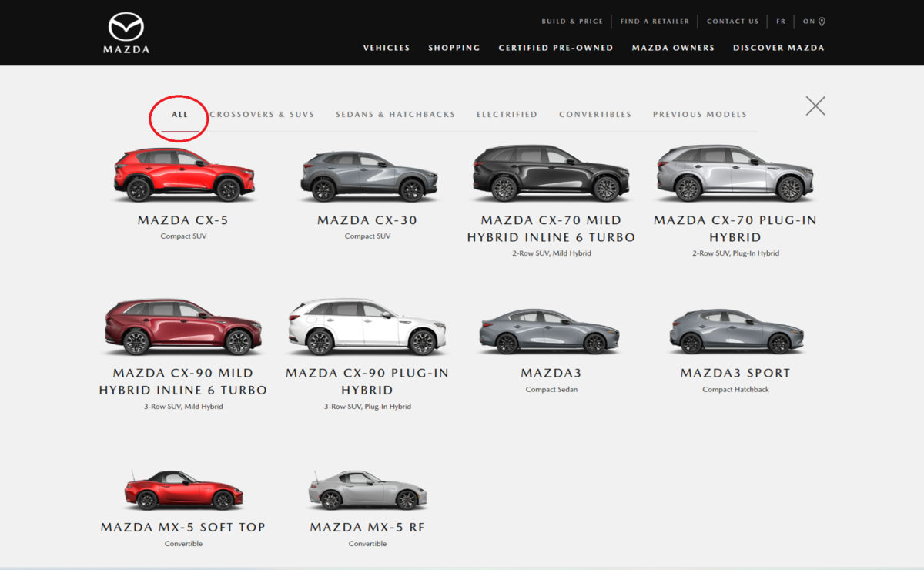Close the vehicles menu with the X icon
Screen dimensions: 924x570
tap(815, 106)
